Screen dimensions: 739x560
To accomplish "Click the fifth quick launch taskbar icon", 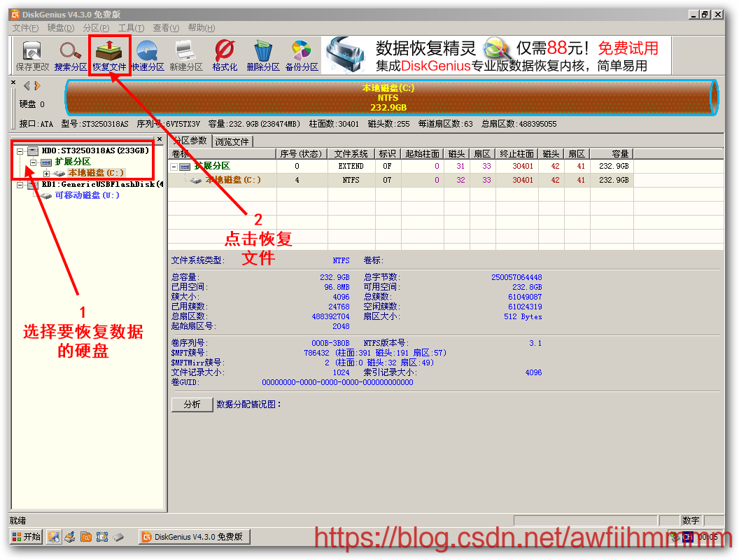I will (x=118, y=536).
